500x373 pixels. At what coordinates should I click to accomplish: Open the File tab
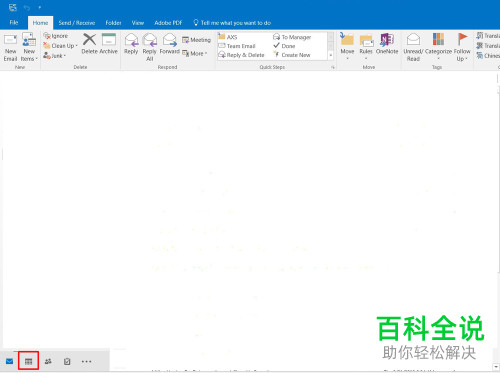(14, 23)
